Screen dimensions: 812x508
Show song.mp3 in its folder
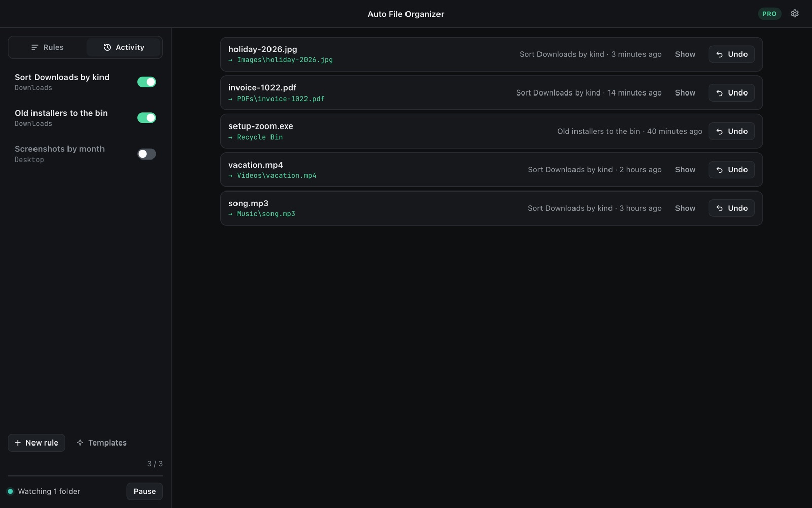tap(685, 208)
